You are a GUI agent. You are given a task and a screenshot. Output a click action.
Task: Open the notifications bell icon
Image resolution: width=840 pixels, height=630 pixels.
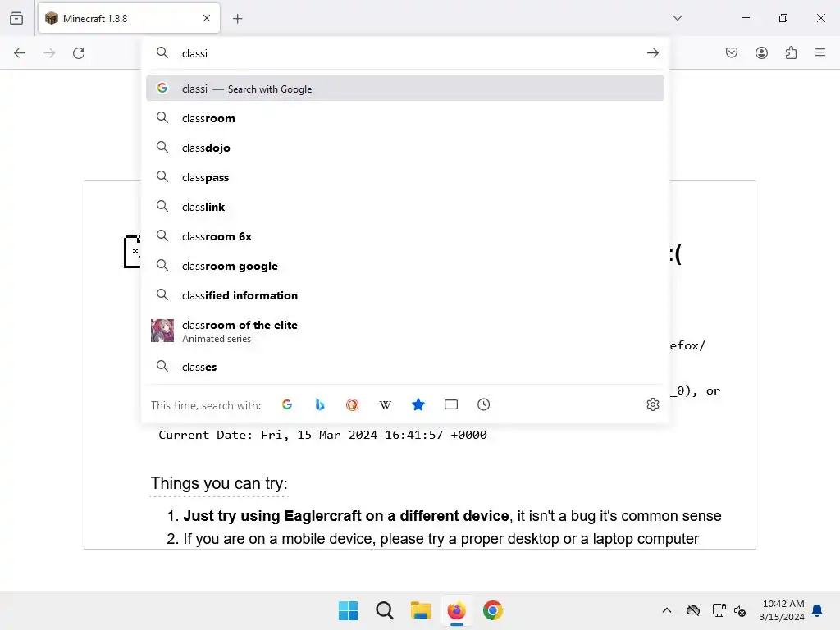(x=818, y=610)
